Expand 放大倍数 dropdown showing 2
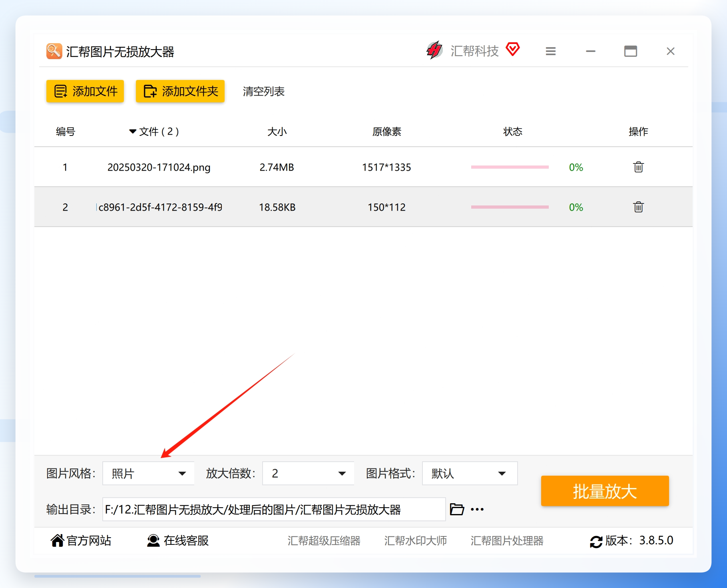 coord(308,473)
